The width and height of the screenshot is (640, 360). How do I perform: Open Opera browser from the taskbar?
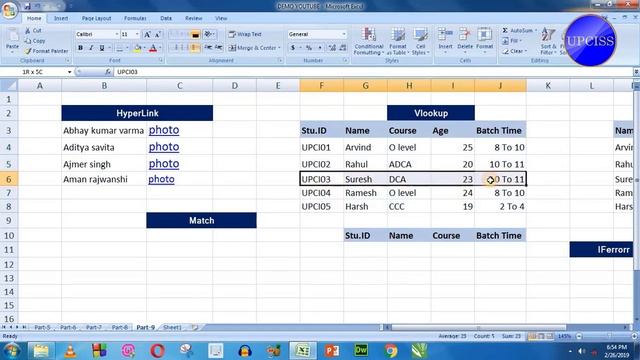[157, 350]
